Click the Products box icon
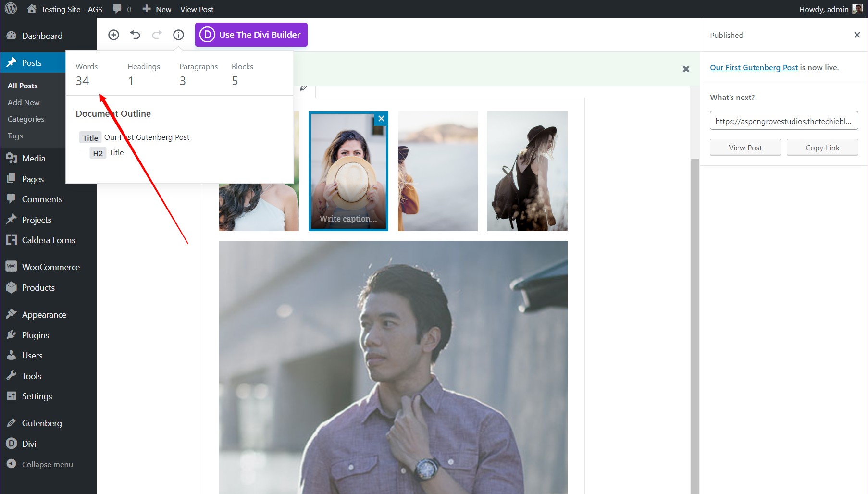The image size is (868, 494). tap(11, 287)
